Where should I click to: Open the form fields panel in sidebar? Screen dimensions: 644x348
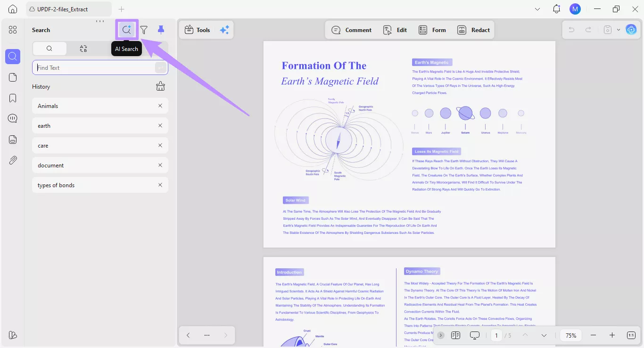(13, 140)
